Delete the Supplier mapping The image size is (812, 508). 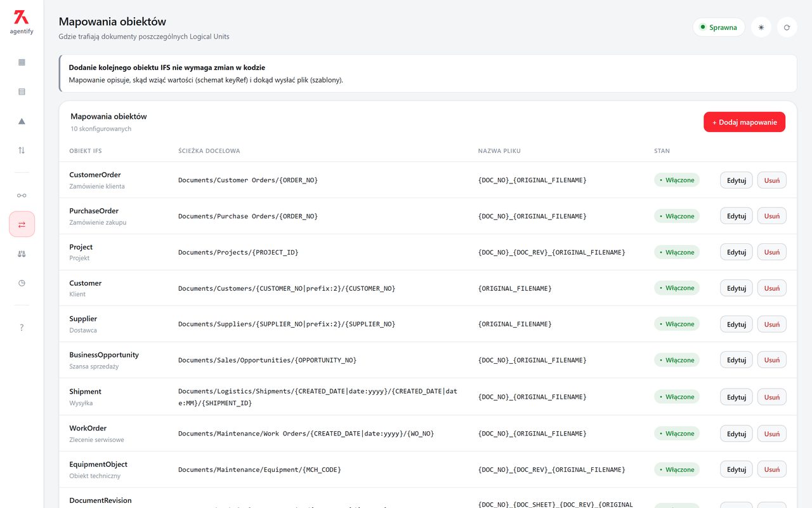771,324
